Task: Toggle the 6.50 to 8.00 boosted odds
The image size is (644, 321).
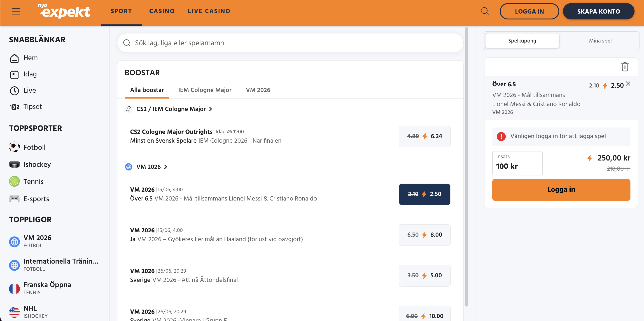Action: pos(425,235)
